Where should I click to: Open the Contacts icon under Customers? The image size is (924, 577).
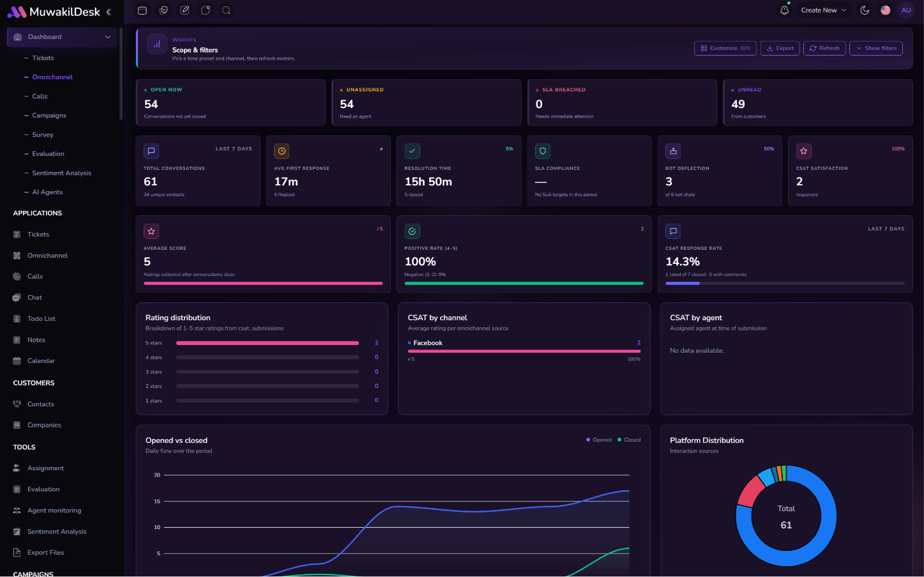17,404
